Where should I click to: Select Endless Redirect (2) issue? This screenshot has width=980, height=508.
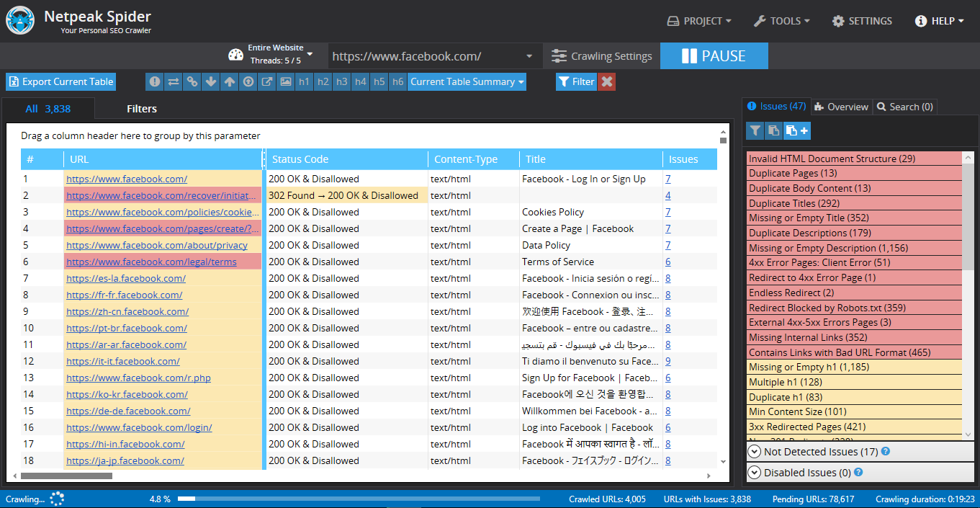(854, 293)
